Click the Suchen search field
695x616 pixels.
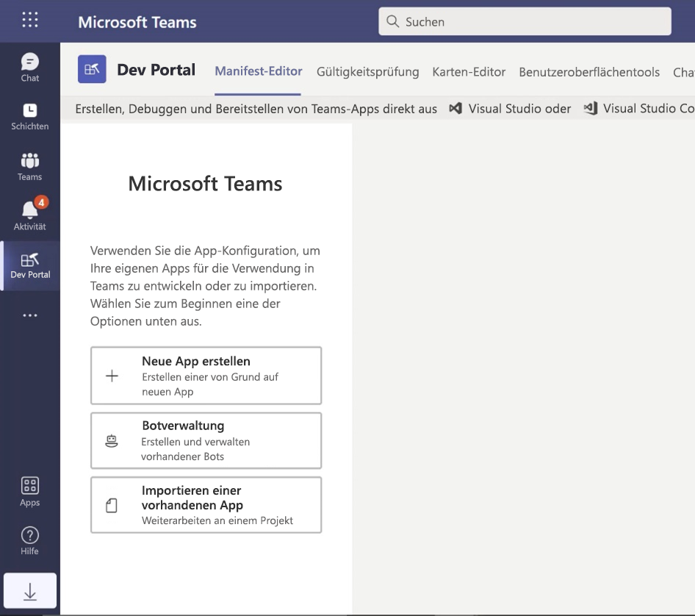(x=524, y=21)
